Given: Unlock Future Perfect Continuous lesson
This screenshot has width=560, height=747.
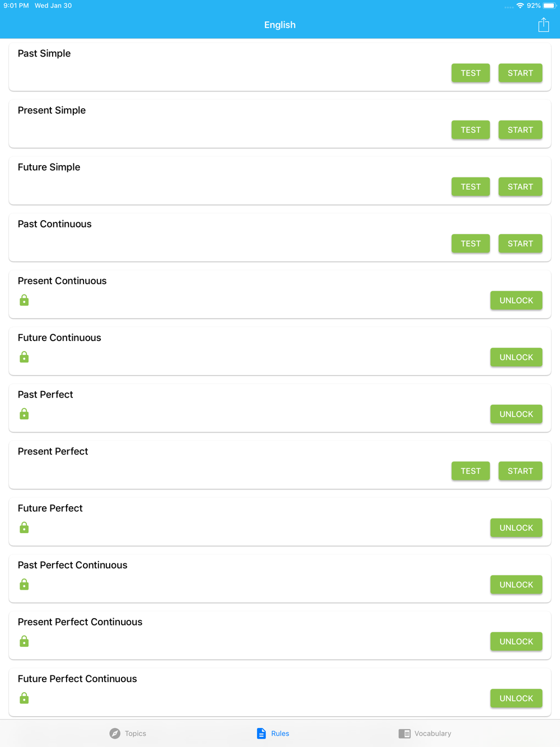Looking at the screenshot, I should click(516, 698).
